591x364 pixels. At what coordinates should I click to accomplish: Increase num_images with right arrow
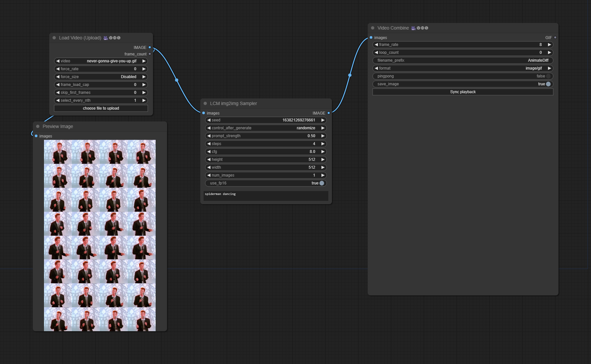[323, 175]
